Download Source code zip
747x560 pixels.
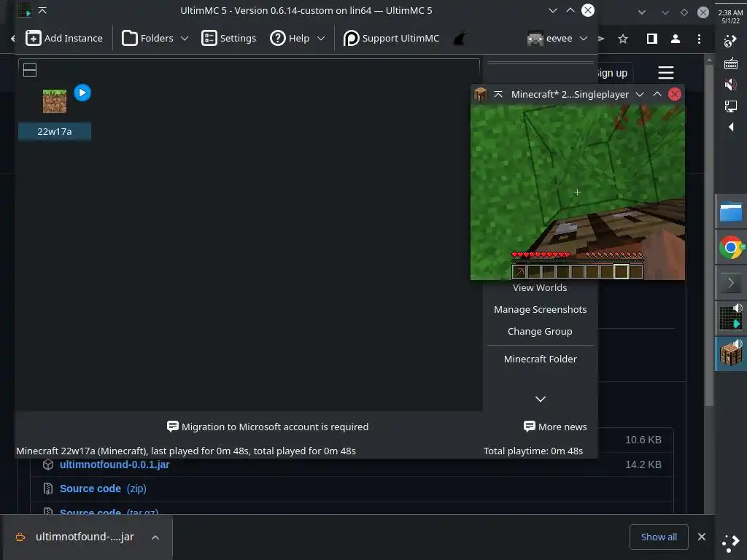point(103,489)
